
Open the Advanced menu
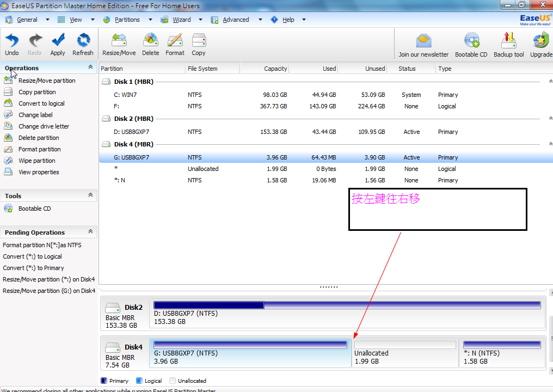236,20
